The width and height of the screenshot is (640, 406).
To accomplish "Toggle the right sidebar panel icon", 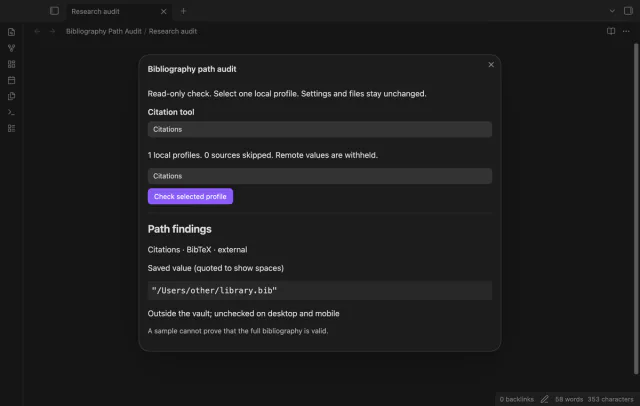I will [628, 11].
